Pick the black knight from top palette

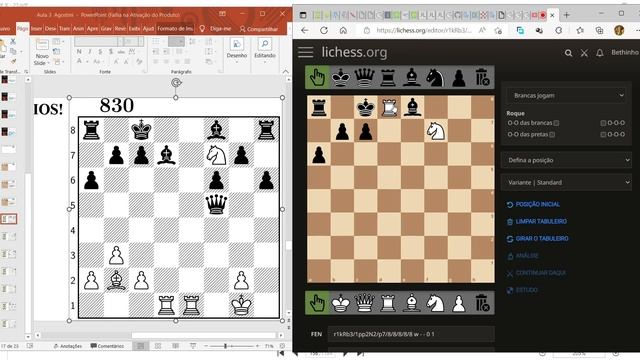pyautogui.click(x=435, y=77)
